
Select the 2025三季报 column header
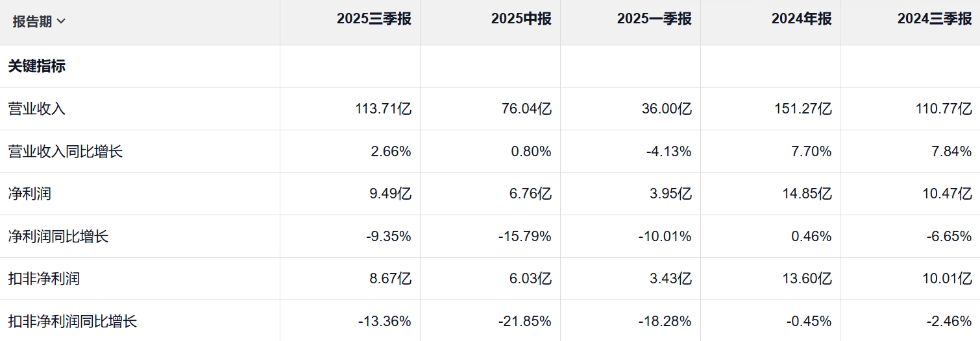click(374, 19)
